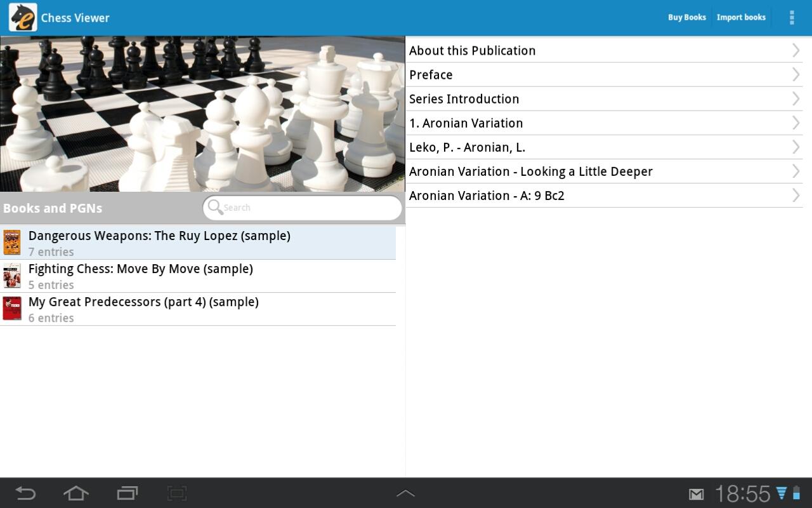This screenshot has height=508, width=812.
Task: Tap the Android back navigation icon
Action: tap(25, 493)
